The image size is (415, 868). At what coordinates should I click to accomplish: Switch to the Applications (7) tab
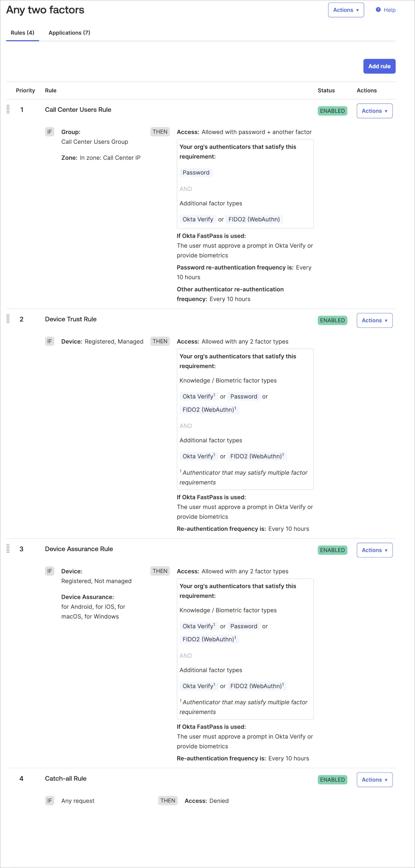click(69, 33)
